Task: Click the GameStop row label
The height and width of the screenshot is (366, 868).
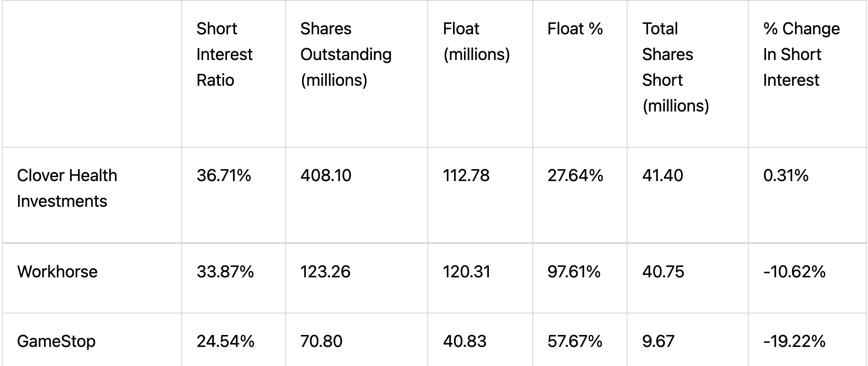Action: 56,341
